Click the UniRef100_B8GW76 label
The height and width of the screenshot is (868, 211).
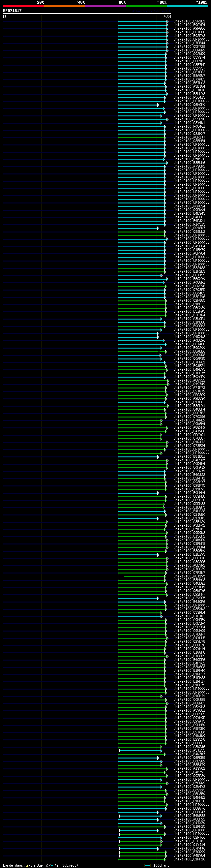click(x=189, y=809)
